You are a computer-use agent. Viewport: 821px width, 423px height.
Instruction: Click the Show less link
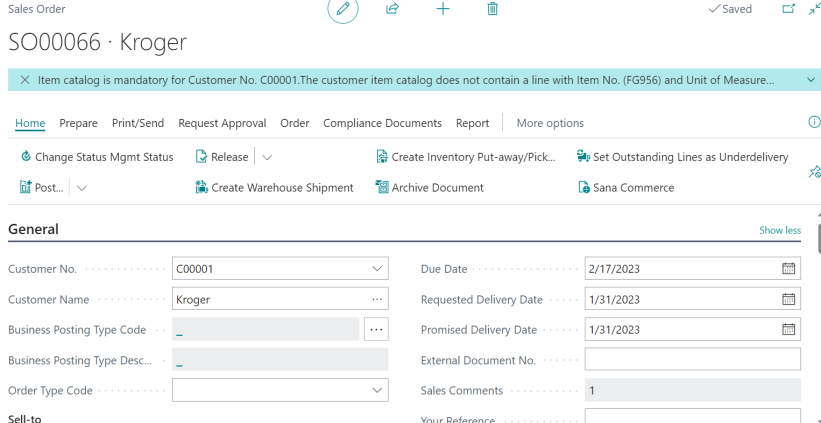[x=779, y=230]
